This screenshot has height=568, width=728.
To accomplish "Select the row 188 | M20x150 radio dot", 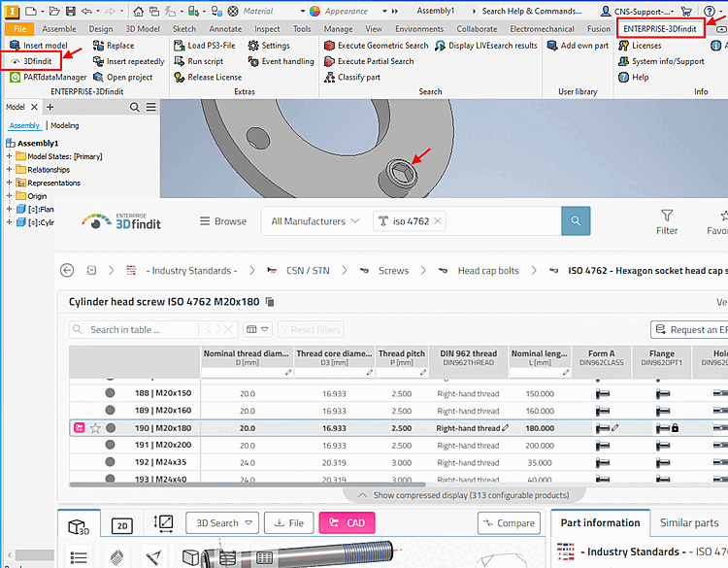I will click(110, 393).
